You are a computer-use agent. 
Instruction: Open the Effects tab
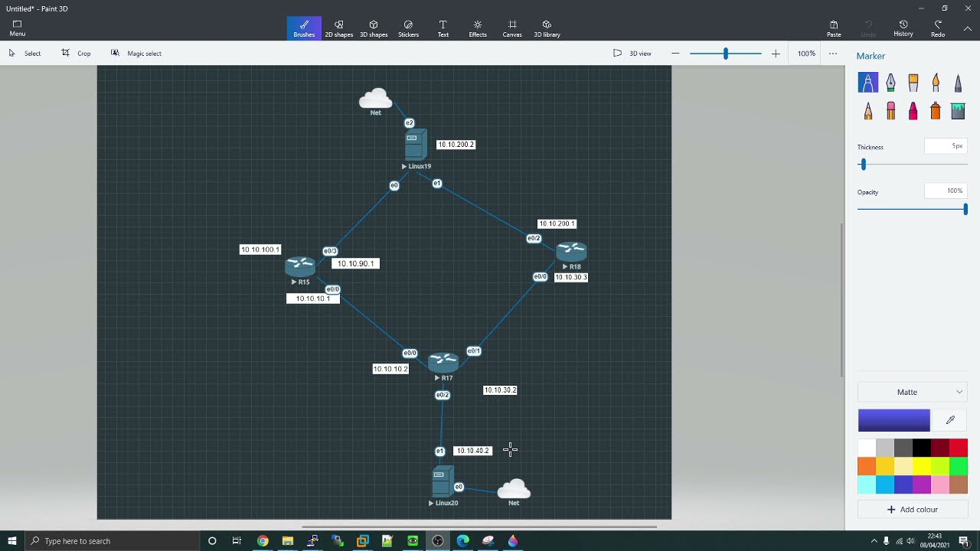[478, 28]
